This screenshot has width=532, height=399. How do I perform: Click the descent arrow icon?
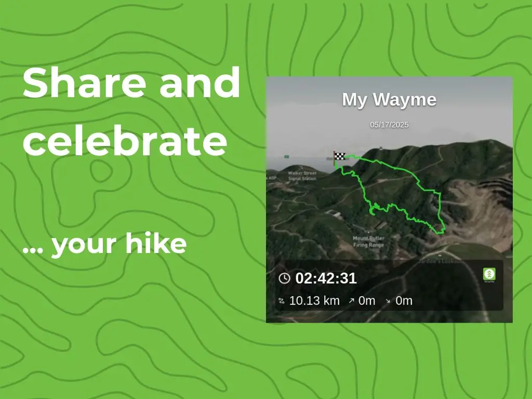point(388,301)
